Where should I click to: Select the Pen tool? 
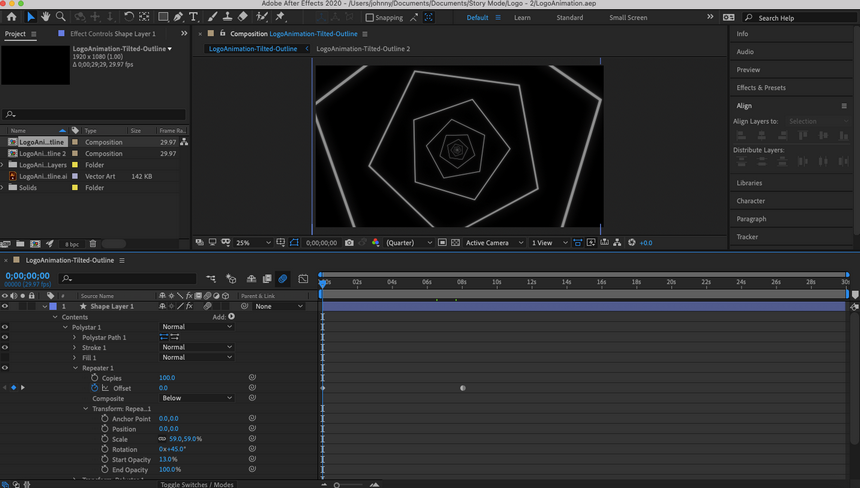(x=177, y=17)
